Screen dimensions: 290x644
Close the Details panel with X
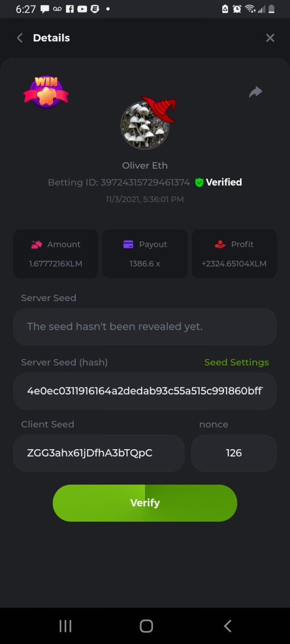[270, 38]
